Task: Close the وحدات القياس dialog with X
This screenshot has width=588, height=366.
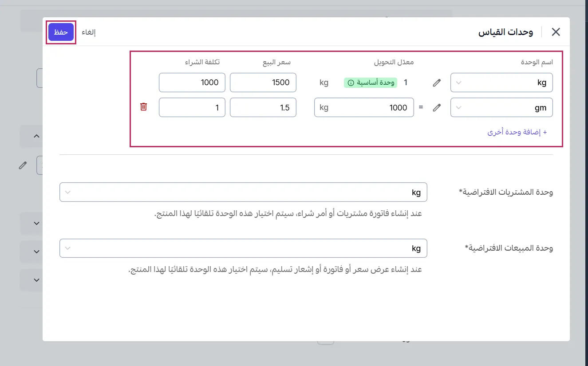Action: (x=556, y=31)
